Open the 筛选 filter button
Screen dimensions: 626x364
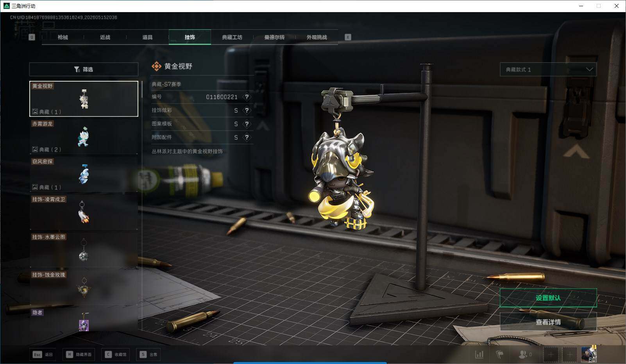click(x=84, y=69)
